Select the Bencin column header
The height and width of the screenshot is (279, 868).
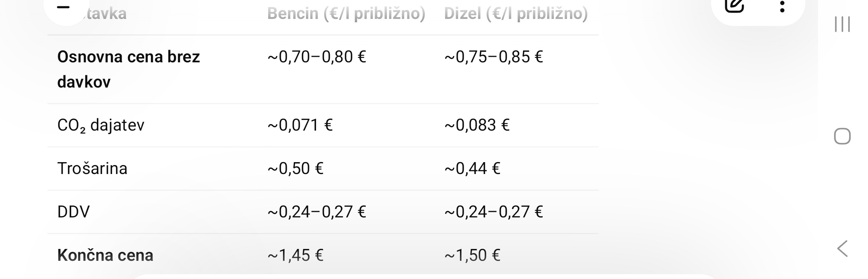[346, 14]
